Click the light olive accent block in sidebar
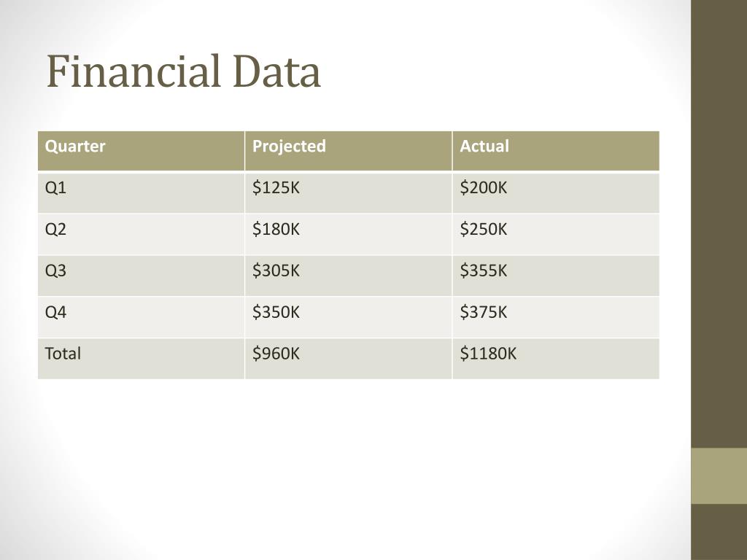 click(x=719, y=475)
